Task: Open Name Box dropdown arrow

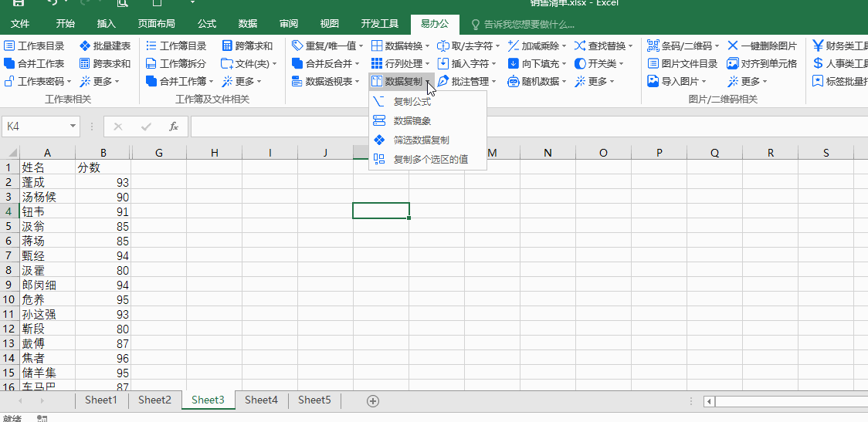Action: tap(73, 127)
